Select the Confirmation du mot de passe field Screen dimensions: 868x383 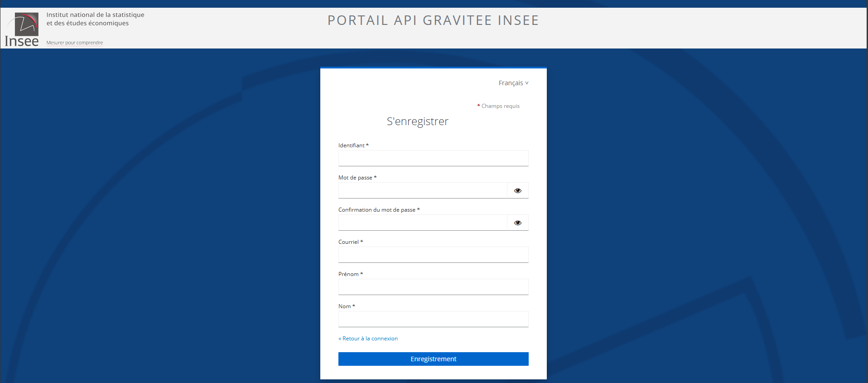click(x=422, y=223)
